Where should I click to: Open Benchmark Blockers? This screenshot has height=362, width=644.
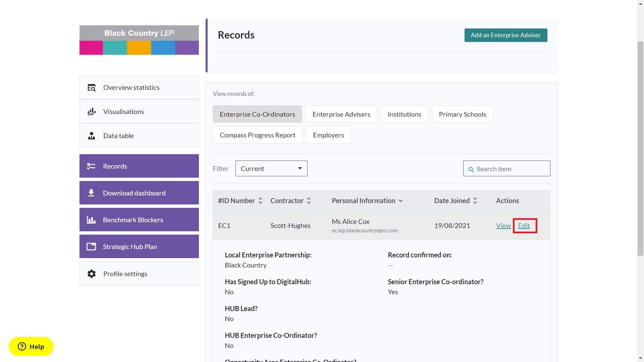point(139,220)
